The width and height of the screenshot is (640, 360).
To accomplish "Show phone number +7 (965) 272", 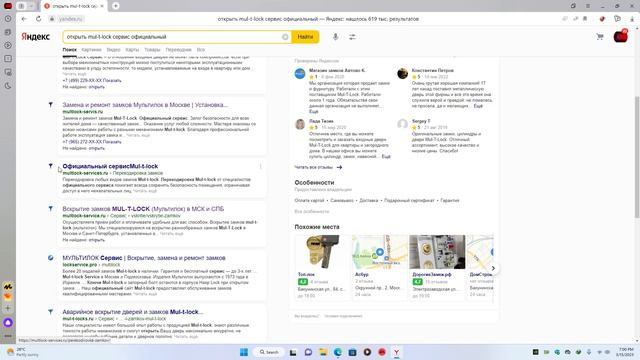I will coord(92,142).
